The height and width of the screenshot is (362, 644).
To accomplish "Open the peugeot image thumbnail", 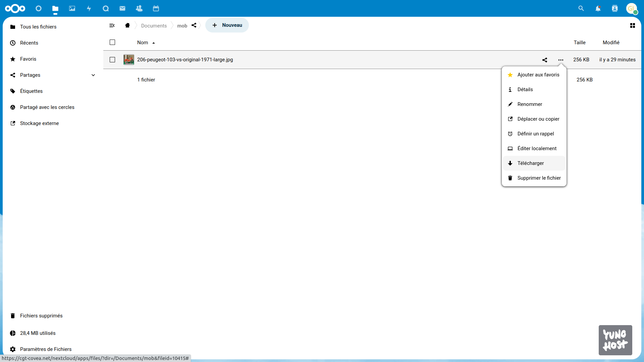I will [x=129, y=60].
